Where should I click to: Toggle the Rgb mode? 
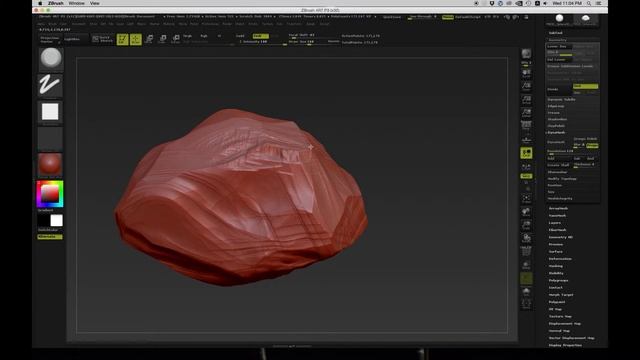(204, 36)
